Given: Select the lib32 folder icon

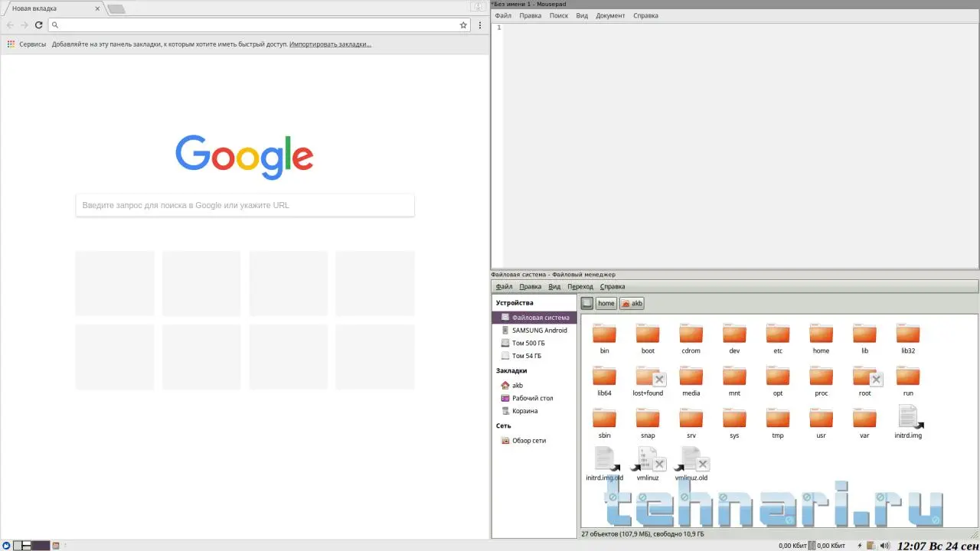Looking at the screenshot, I should tap(908, 334).
